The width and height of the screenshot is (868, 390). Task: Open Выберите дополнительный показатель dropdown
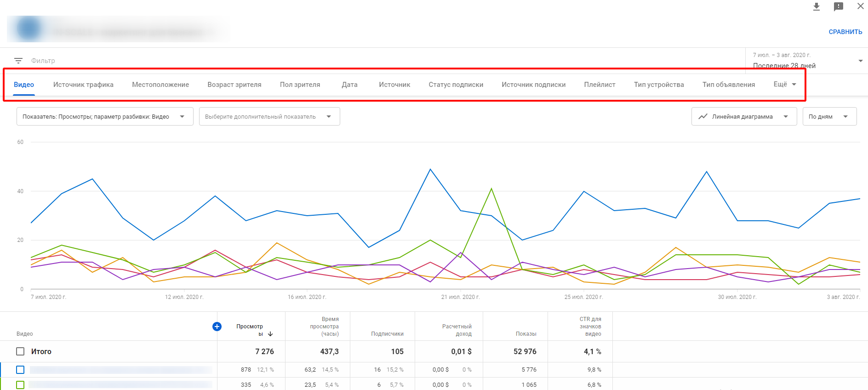coord(269,116)
